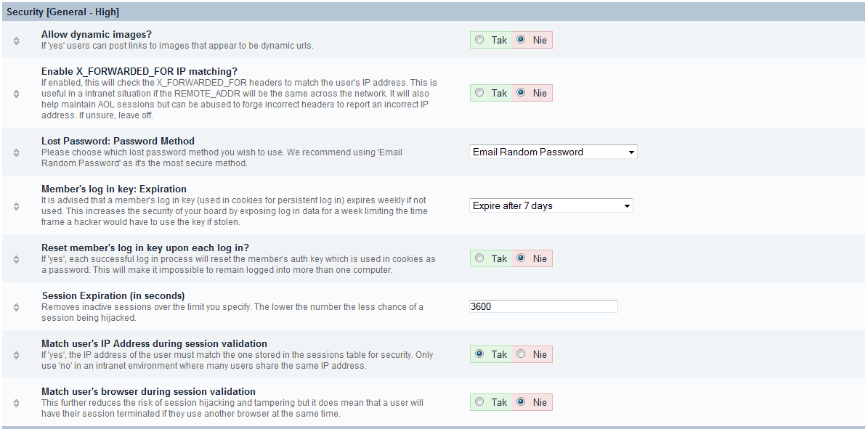The height and width of the screenshot is (429, 868).
Task: Click the reorder icon beside Allow dynamic images
Action: pyautogui.click(x=16, y=41)
